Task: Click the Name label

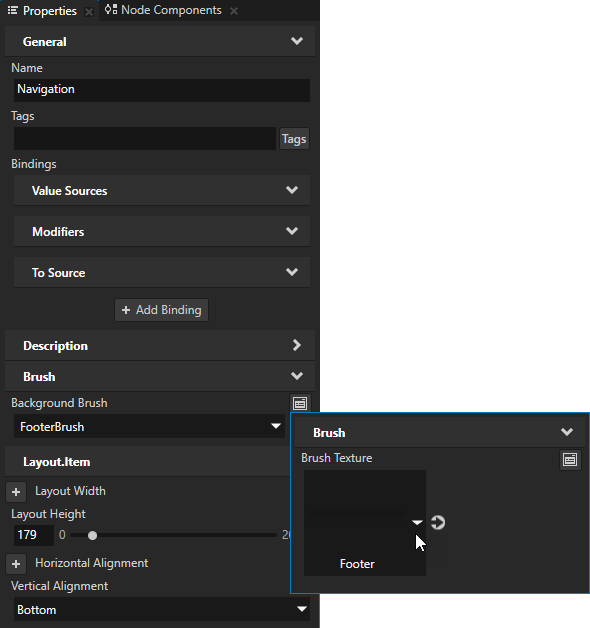Action: pos(27,68)
